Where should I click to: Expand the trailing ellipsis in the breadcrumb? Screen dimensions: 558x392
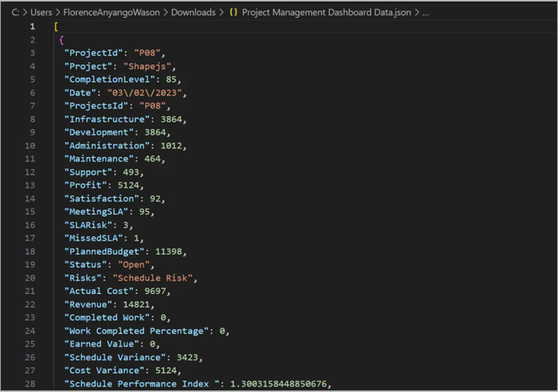(425, 12)
